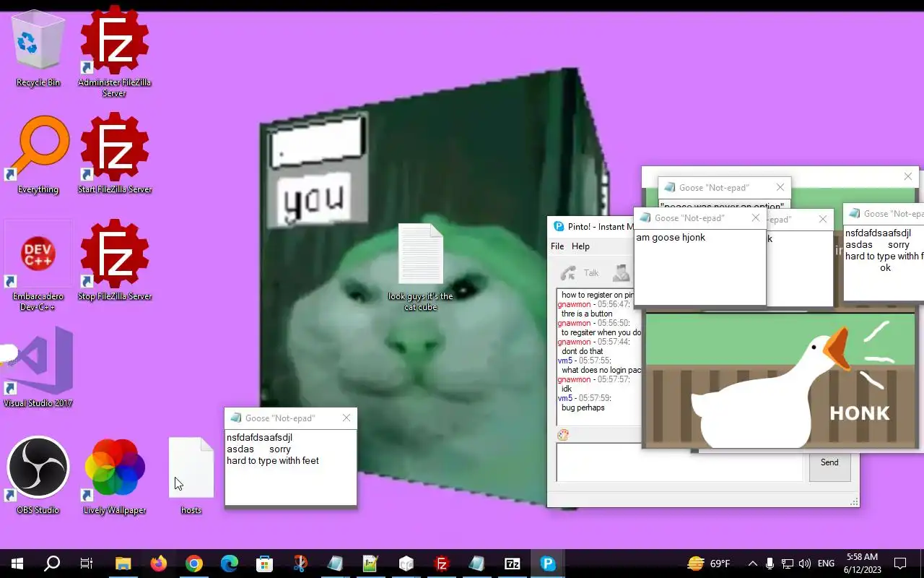Open the Help menu in Pinto
924x578 pixels.
[580, 246]
